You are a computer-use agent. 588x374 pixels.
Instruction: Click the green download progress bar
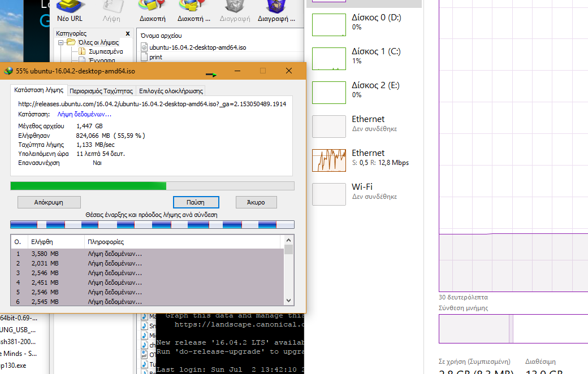[x=152, y=186]
